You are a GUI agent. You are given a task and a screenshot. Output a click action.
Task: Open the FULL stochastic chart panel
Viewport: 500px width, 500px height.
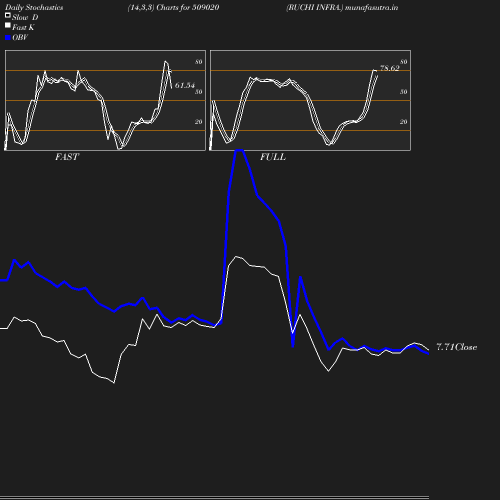click(310, 100)
